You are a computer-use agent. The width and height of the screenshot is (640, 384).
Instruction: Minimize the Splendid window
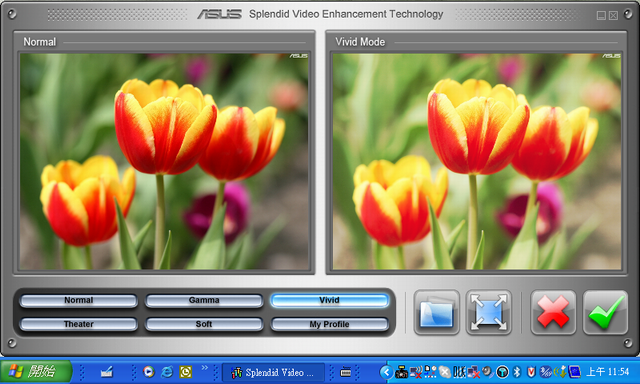click(601, 16)
